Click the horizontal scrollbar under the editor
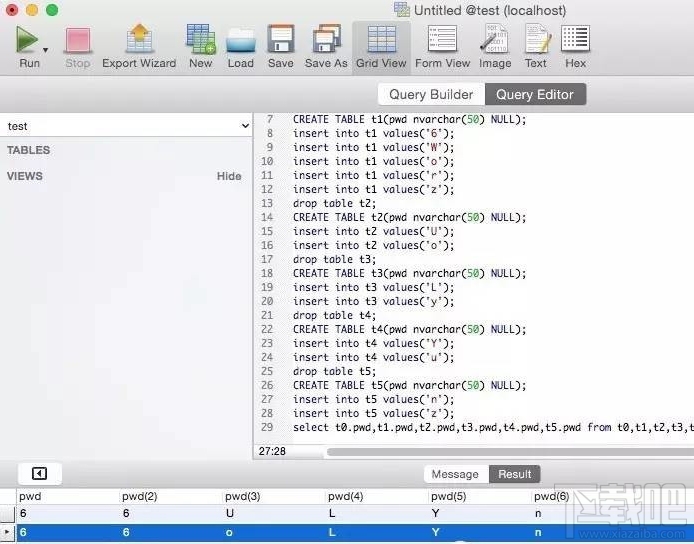 click(x=510, y=451)
